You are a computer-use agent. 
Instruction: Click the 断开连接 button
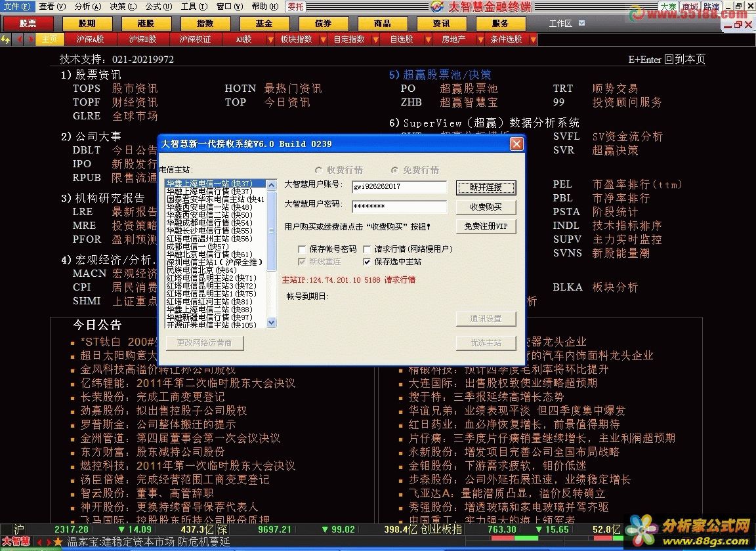[x=486, y=188]
